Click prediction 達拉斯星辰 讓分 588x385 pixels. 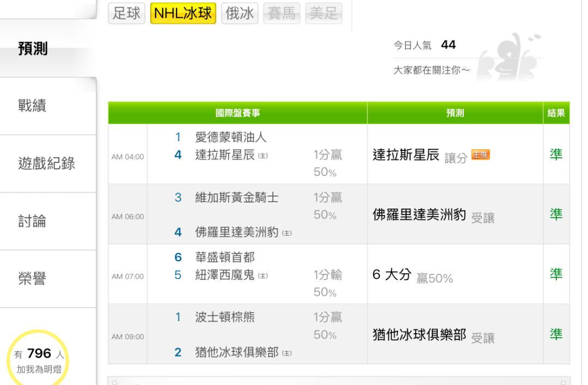[x=420, y=155]
